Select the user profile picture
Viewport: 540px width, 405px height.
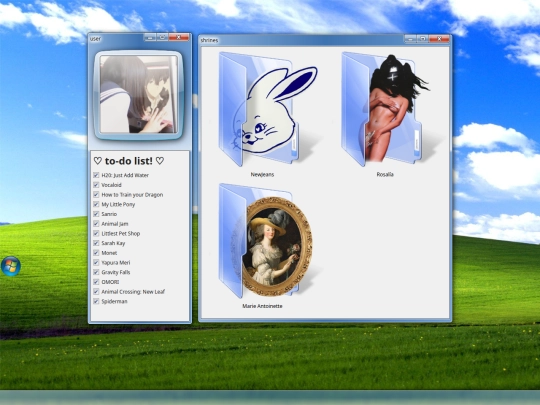click(138, 95)
